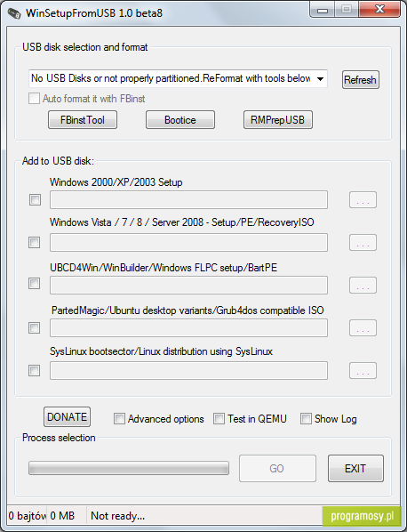This screenshot has width=407, height=532.
Task: Enable Auto format it with FBinst
Action: (x=34, y=99)
